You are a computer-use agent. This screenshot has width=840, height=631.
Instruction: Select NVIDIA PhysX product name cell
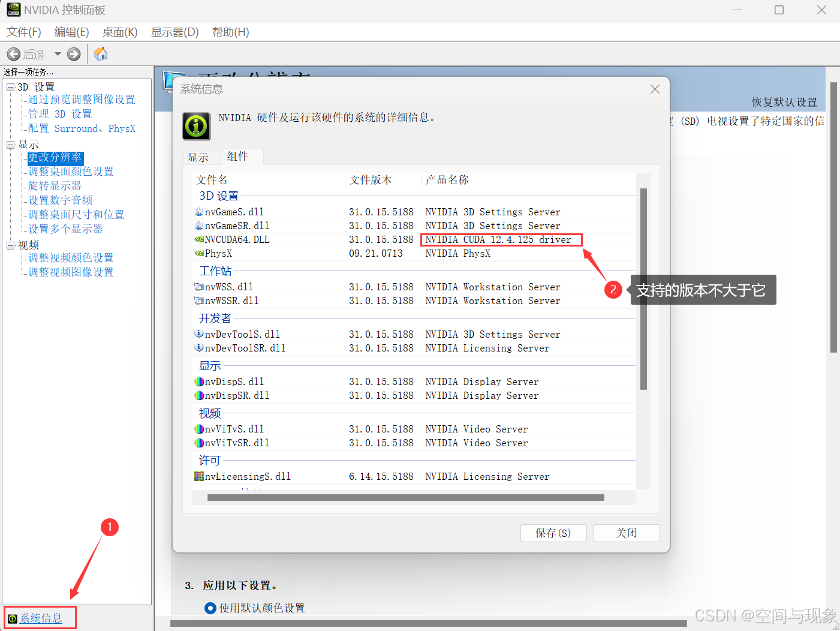pyautogui.click(x=458, y=253)
